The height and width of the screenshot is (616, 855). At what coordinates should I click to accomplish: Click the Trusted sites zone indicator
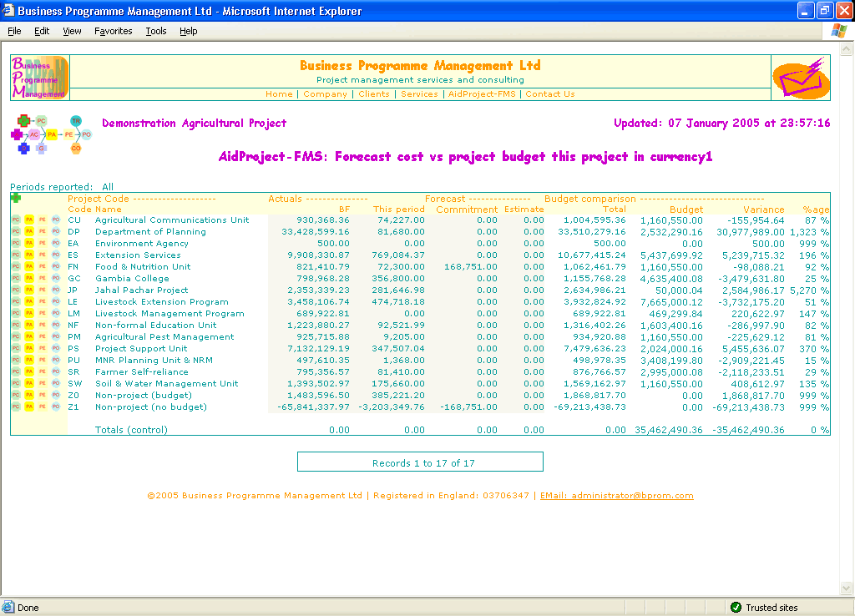(x=765, y=608)
